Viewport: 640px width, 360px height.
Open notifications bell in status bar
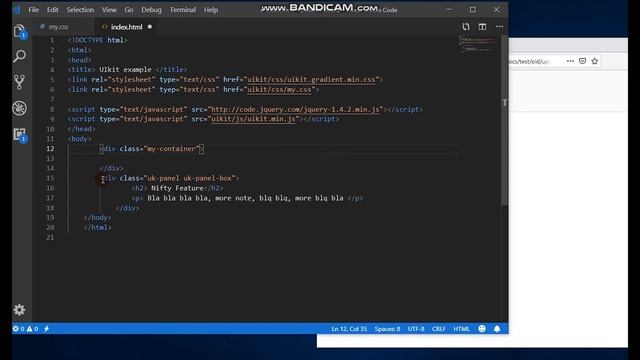pos(497,329)
